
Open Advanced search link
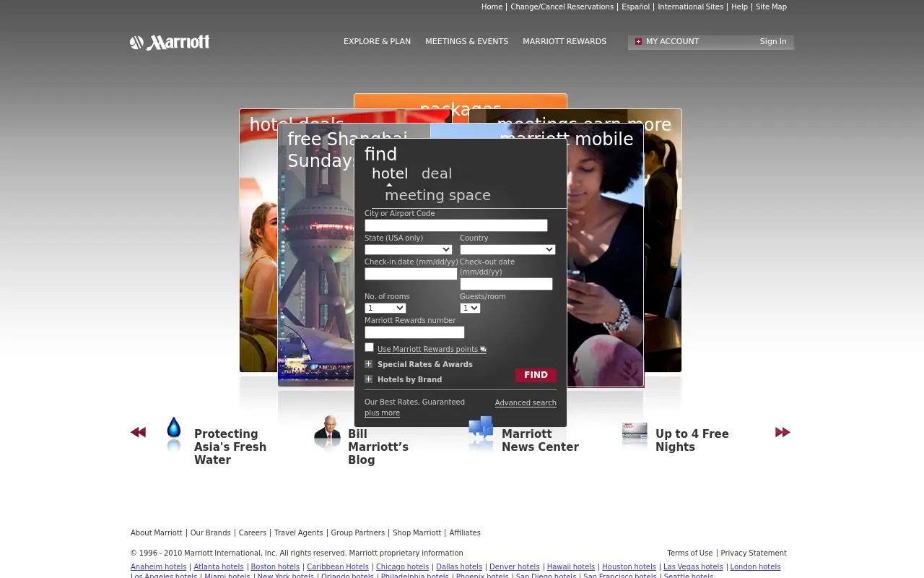coord(526,403)
